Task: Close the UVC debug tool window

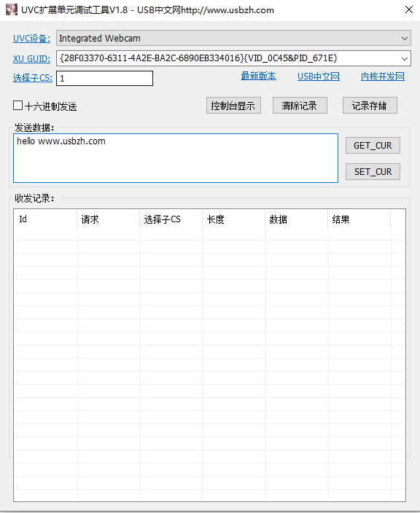Action: (409, 9)
